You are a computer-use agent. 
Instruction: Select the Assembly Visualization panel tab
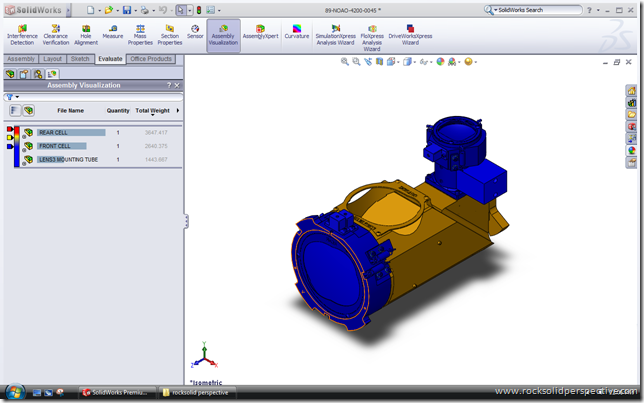(x=52, y=74)
